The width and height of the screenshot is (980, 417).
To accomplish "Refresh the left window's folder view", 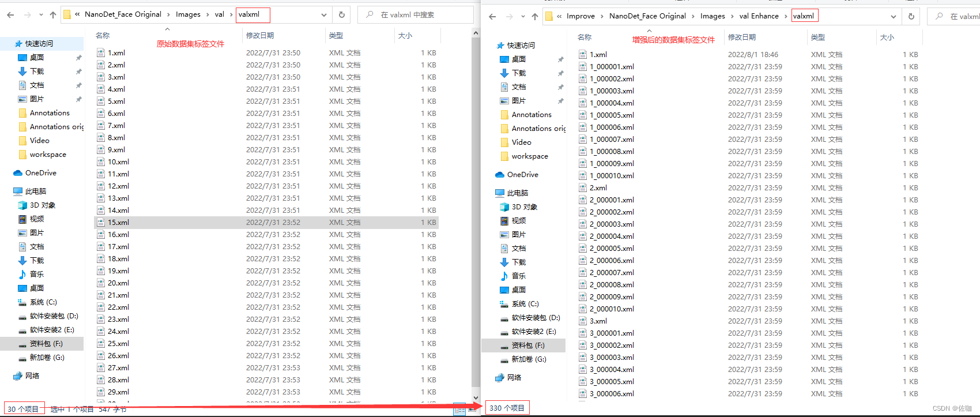I will pyautogui.click(x=342, y=14).
